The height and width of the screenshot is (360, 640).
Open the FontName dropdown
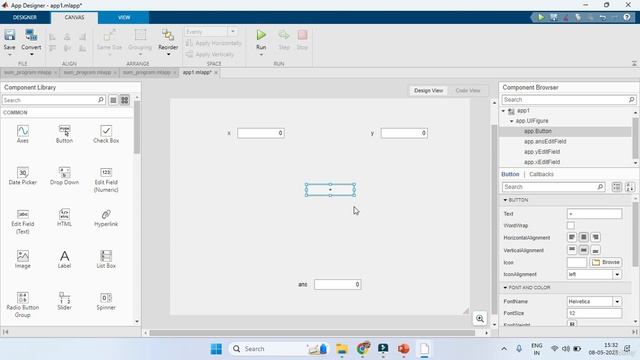tap(617, 301)
